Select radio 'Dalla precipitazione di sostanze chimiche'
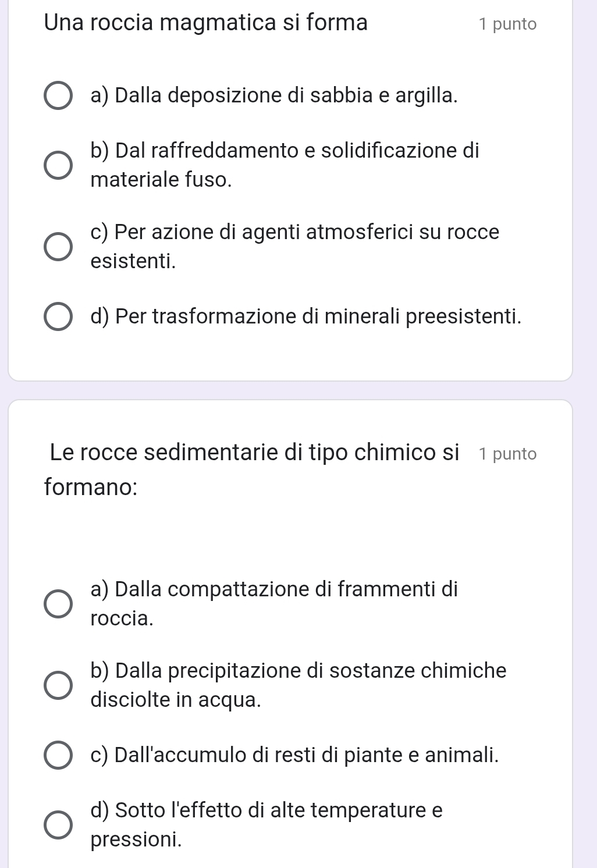 (59, 685)
